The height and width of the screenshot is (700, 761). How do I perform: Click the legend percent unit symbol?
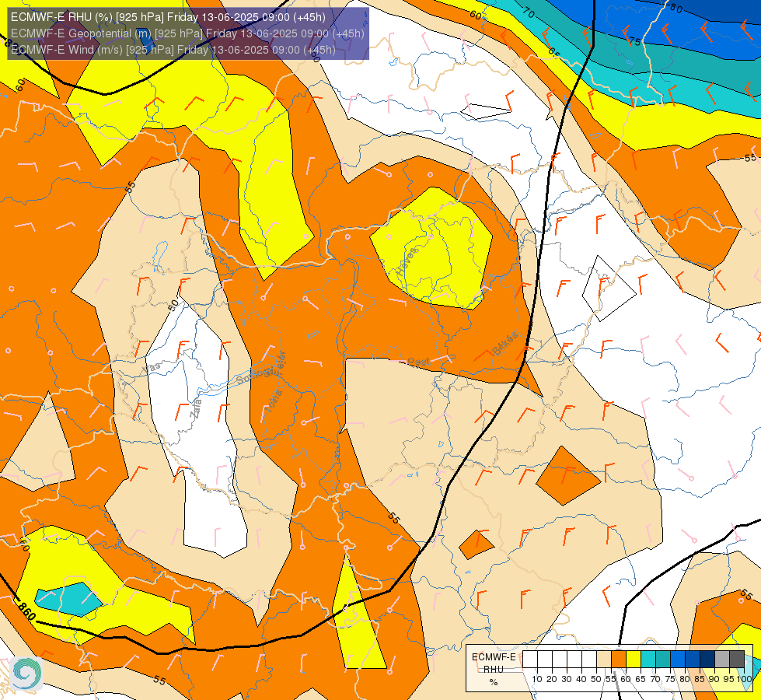[x=494, y=682]
